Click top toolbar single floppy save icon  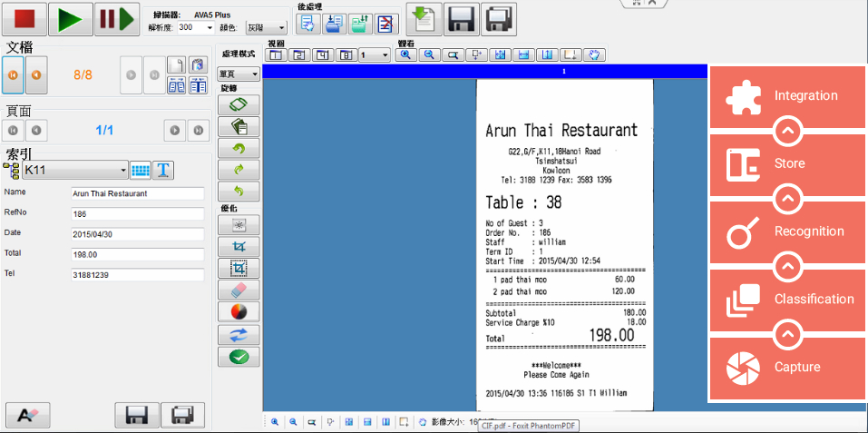(x=462, y=19)
